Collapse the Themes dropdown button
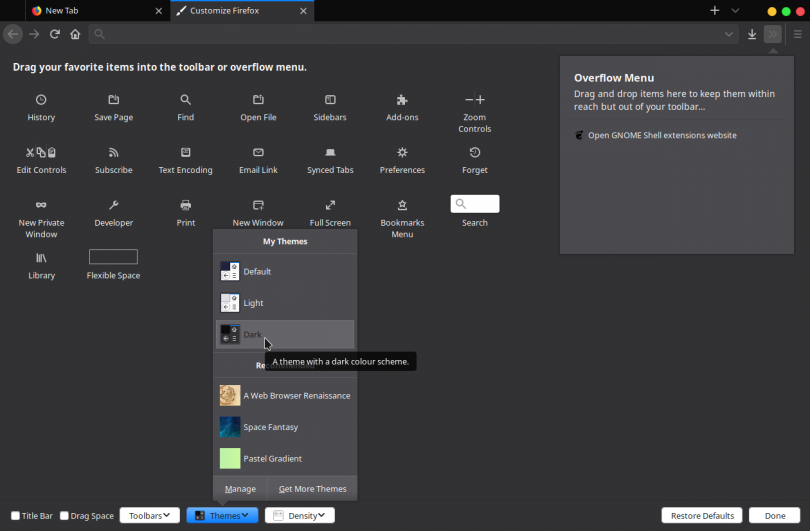 point(222,516)
